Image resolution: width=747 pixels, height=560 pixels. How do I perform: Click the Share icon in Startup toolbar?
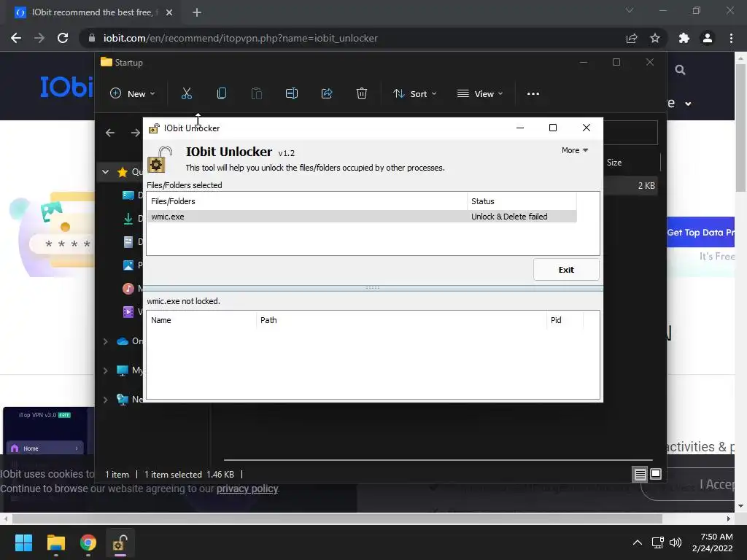(327, 94)
